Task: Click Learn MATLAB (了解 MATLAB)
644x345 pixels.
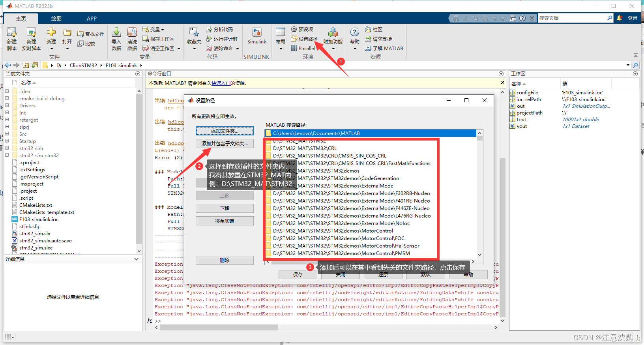Action: click(x=384, y=48)
